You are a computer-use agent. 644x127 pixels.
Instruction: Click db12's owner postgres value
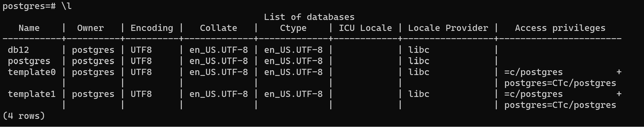coord(93,50)
